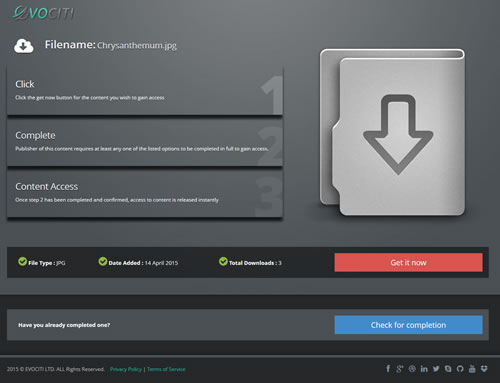Click the green check beside Total Downloads
Image resolution: width=500 pixels, height=383 pixels.
[223, 262]
